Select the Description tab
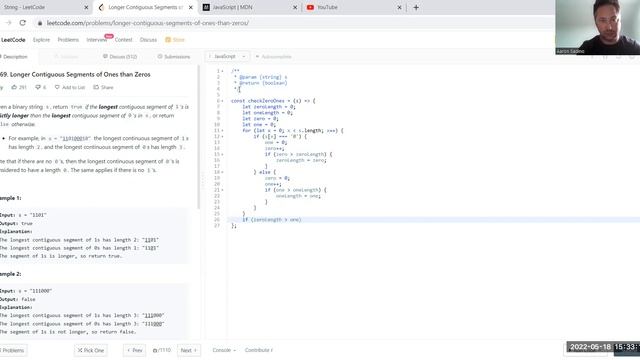640x360 pixels. pos(14,57)
